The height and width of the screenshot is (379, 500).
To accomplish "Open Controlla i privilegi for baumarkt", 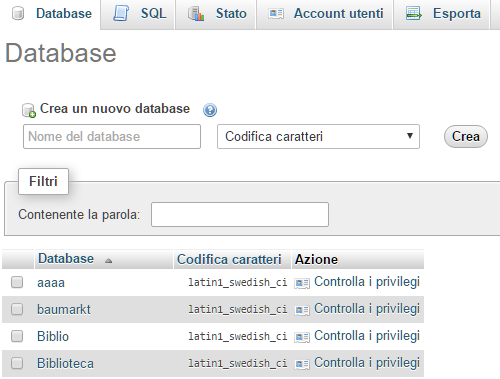I will pyautogui.click(x=367, y=309).
